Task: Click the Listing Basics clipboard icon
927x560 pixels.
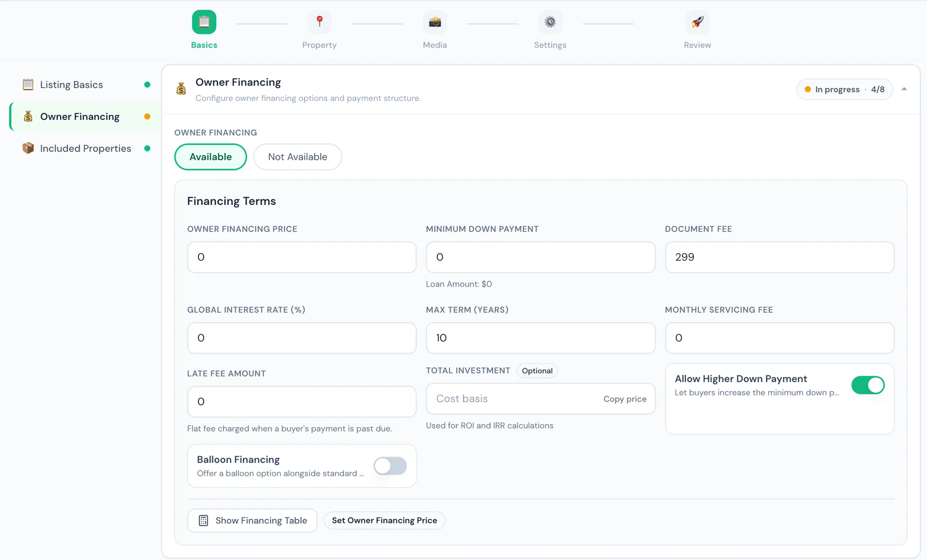Action: pos(28,84)
